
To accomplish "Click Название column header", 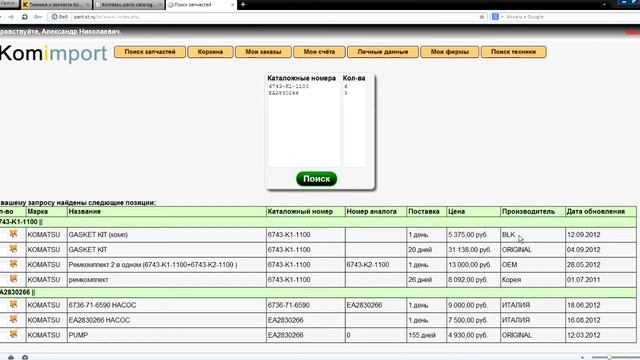I will [x=166, y=211].
